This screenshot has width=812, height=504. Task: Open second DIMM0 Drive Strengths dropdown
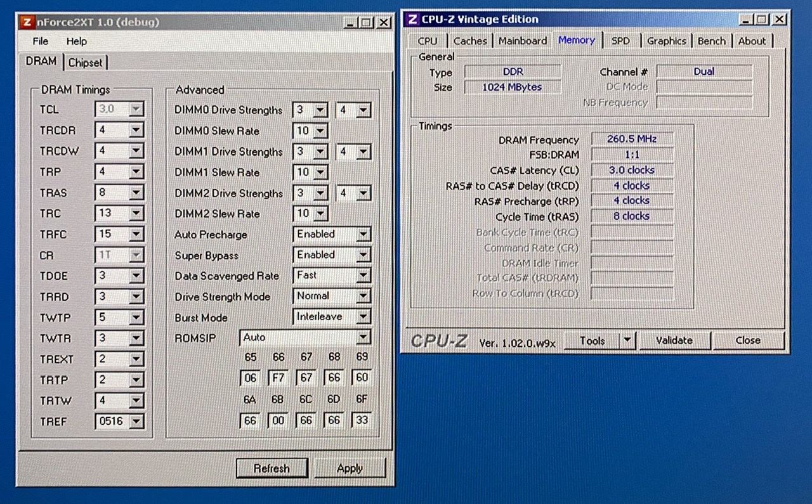[353, 110]
